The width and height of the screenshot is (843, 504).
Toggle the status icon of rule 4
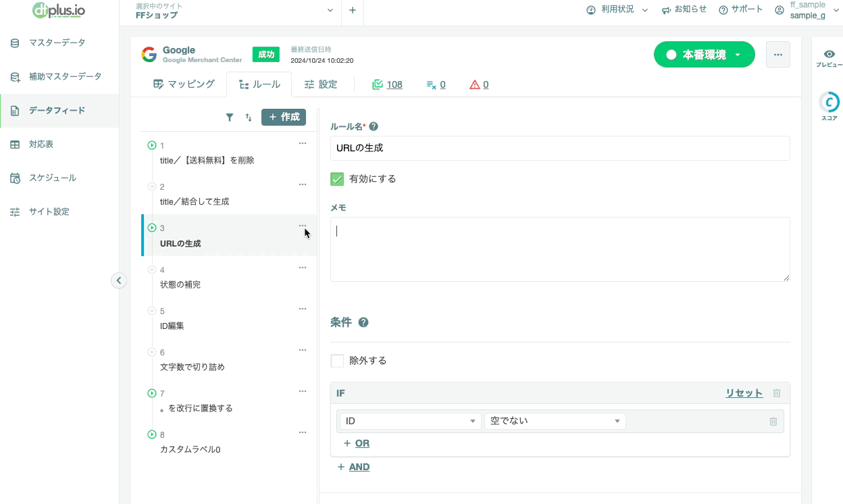pos(151,269)
